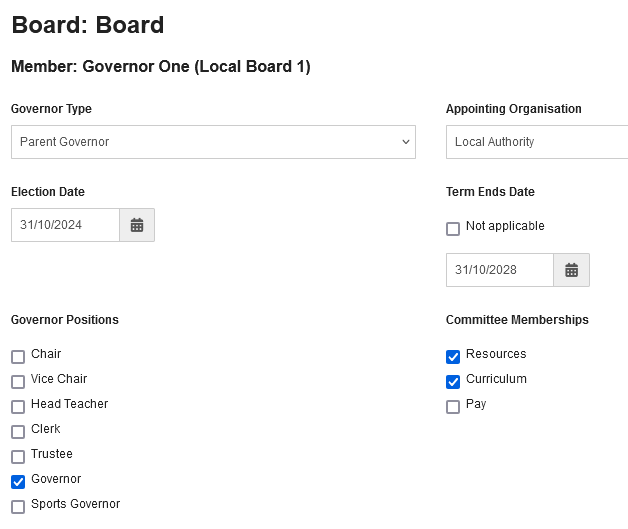
Task: Check the Vice Chair position
Action: (18, 382)
